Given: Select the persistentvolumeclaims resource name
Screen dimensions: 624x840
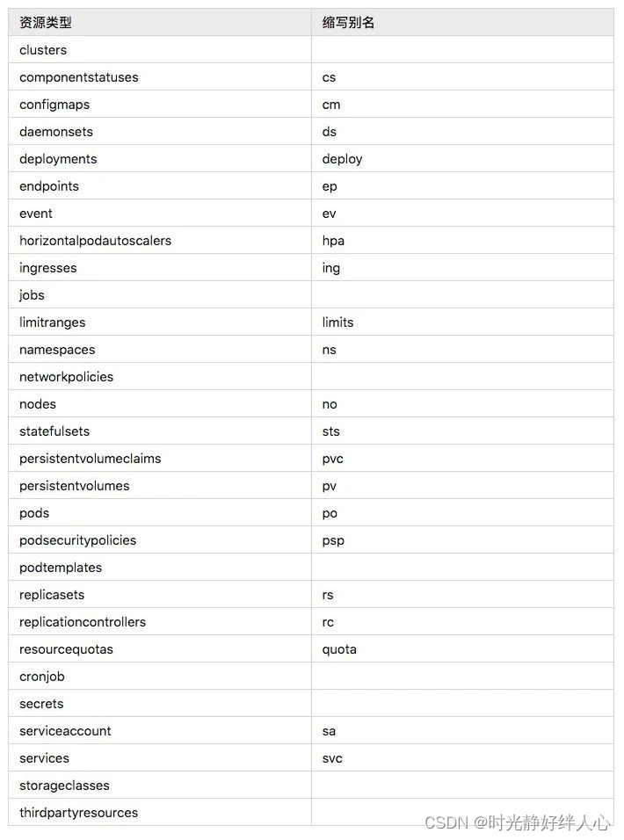Looking at the screenshot, I should (x=91, y=459).
